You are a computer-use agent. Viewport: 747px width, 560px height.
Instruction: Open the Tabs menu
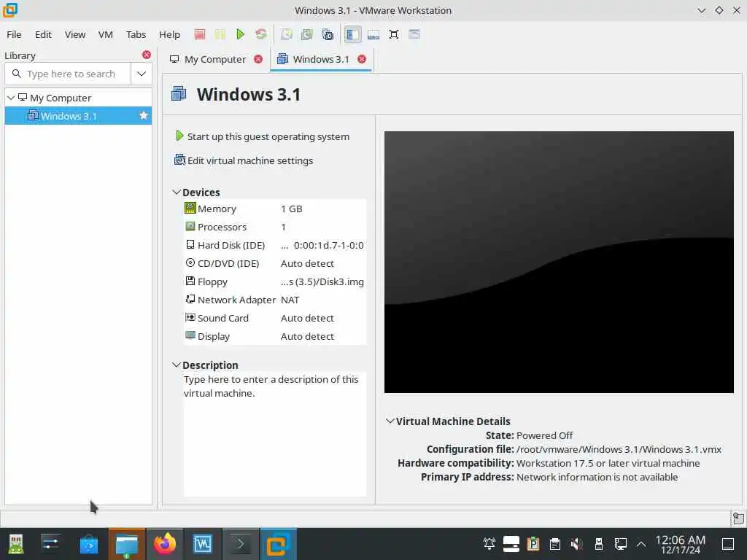click(x=136, y=34)
